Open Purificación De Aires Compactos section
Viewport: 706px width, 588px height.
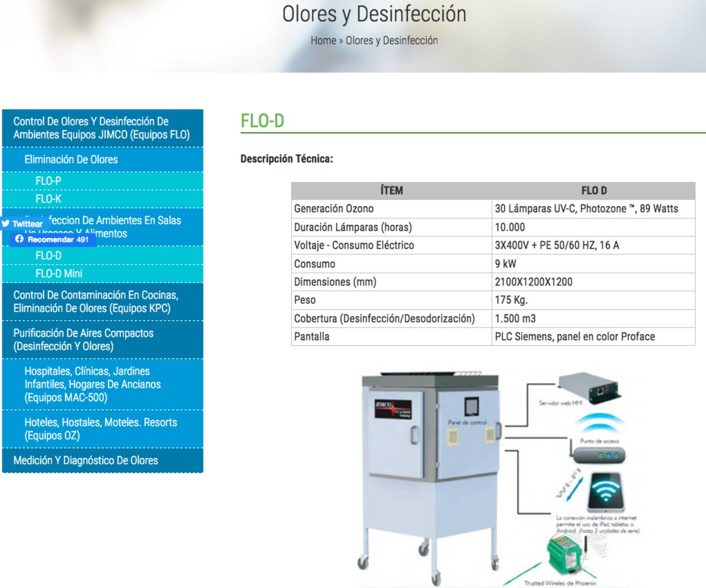tap(84, 340)
